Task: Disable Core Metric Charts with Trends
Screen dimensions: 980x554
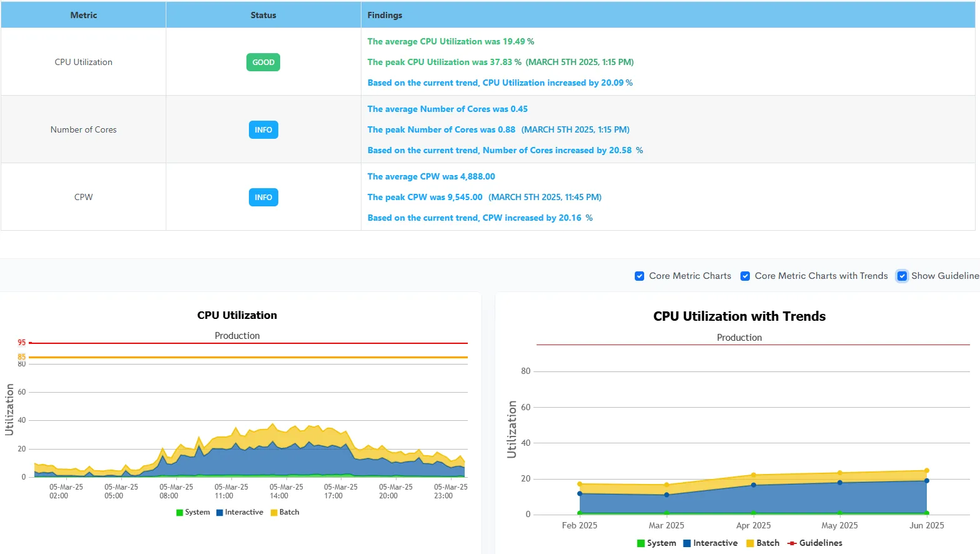Action: [745, 276]
